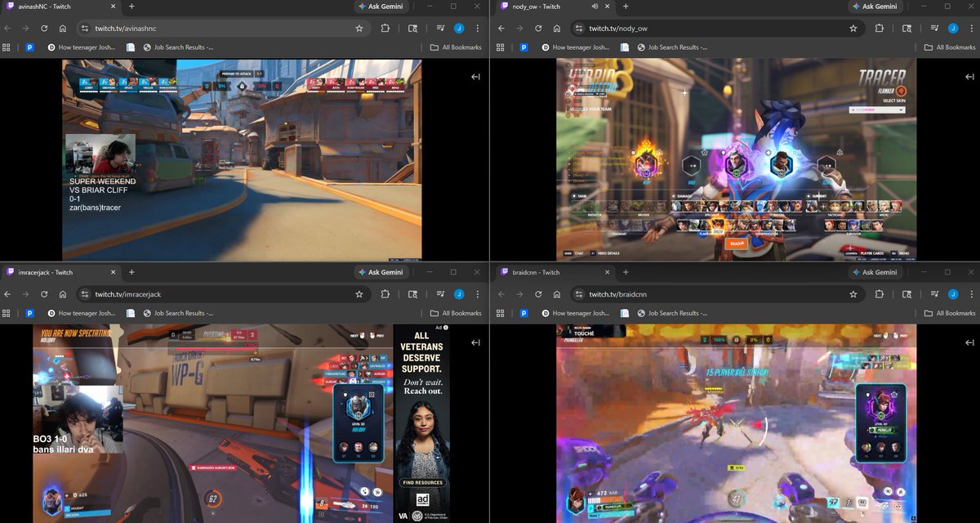Open All Bookmarks in the nody_ow window
The height and width of the screenshot is (523, 980).
click(x=950, y=47)
